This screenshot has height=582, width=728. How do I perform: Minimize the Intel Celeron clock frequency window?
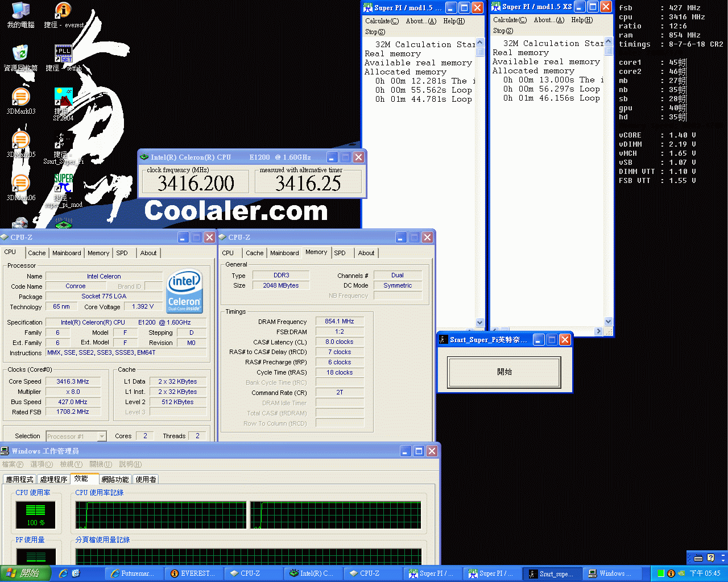click(332, 157)
